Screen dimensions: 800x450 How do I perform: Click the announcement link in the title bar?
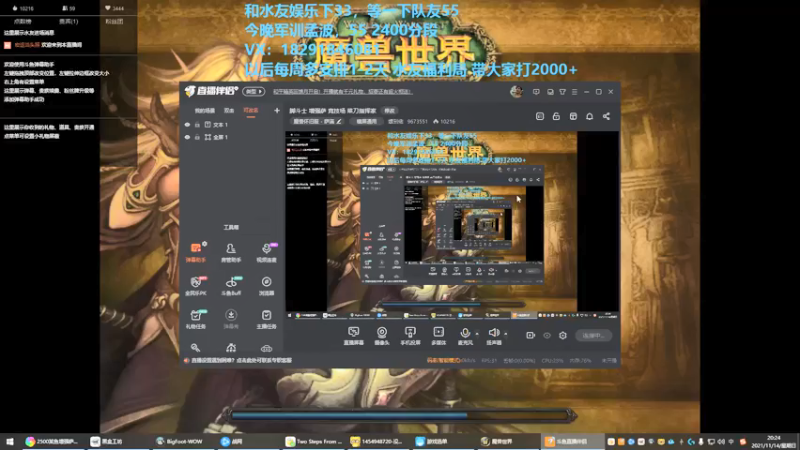click(x=342, y=92)
